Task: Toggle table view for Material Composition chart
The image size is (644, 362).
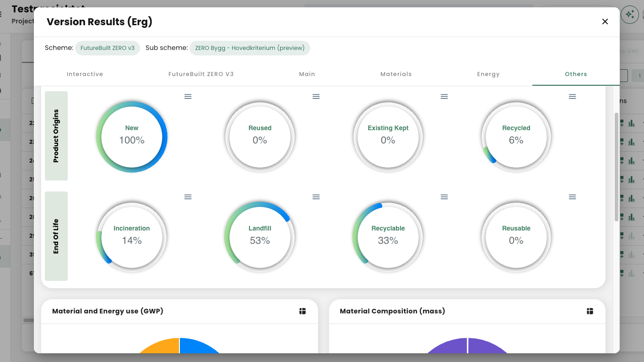Action: pos(590,311)
